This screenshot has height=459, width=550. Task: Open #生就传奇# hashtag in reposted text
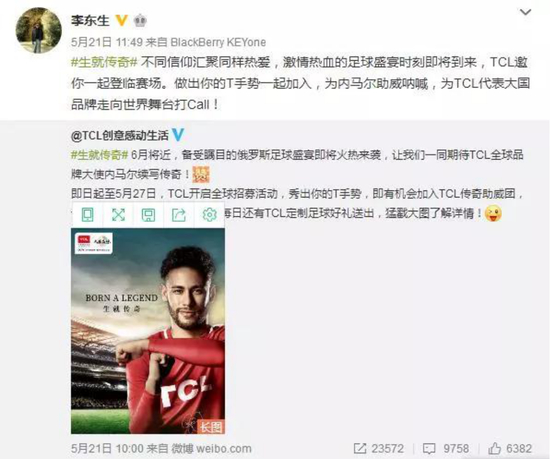point(100,155)
